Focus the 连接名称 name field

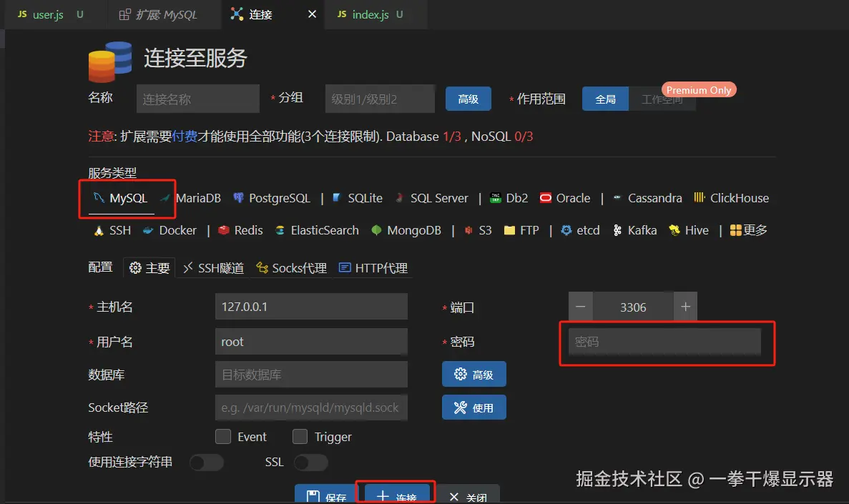tap(198, 99)
